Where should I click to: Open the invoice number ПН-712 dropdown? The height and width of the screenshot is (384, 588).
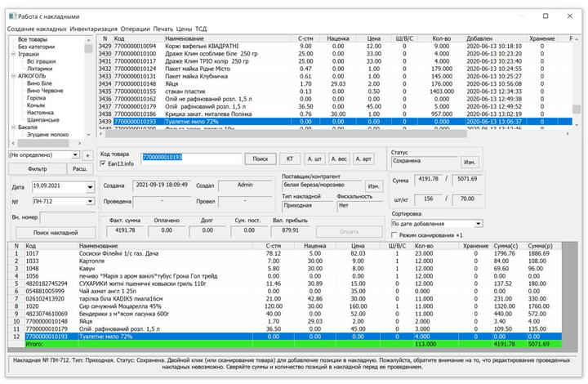pos(90,201)
